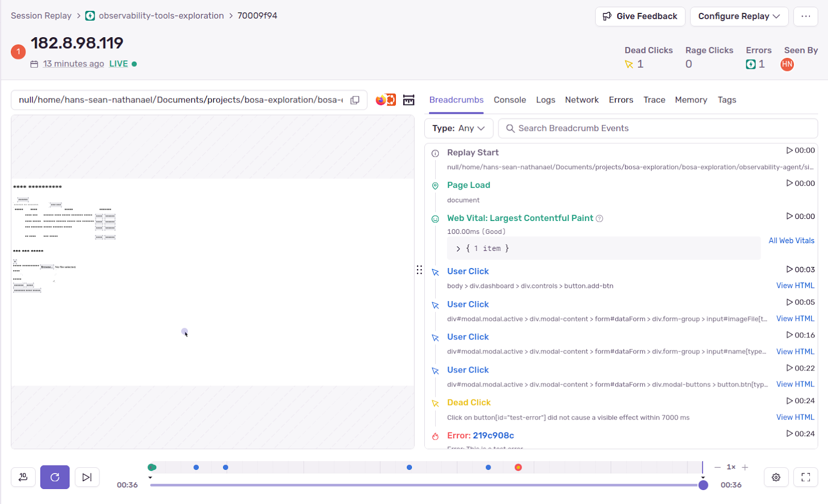Open the three-dot more options menu
Viewport: 828px width, 504px height.
tap(805, 17)
